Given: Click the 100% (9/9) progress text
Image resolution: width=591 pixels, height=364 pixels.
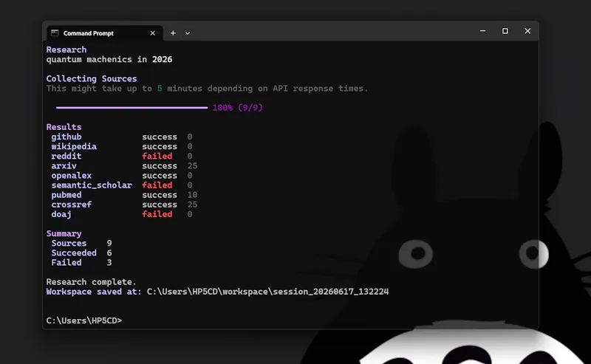Looking at the screenshot, I should pos(237,108).
